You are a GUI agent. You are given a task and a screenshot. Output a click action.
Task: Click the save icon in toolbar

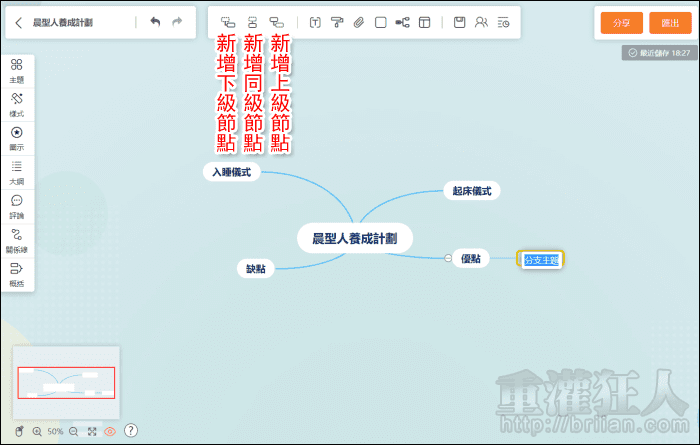click(459, 22)
